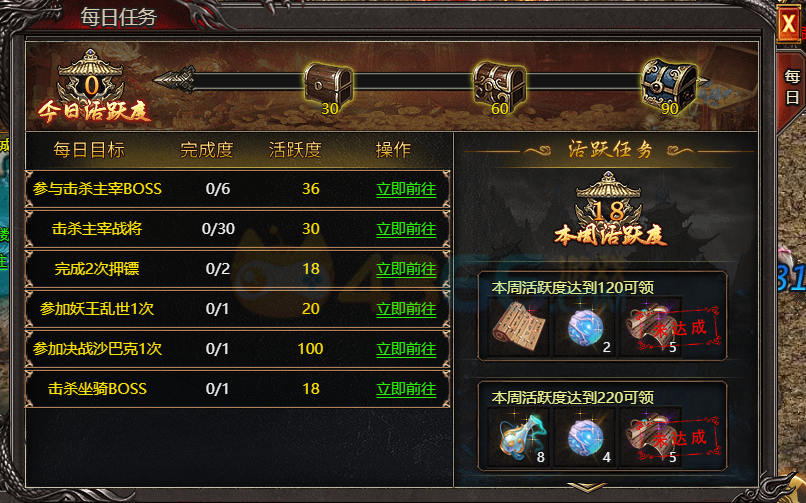This screenshot has width=806, height=503.
Task: Open the blue 90 activity chest
Action: 669,84
